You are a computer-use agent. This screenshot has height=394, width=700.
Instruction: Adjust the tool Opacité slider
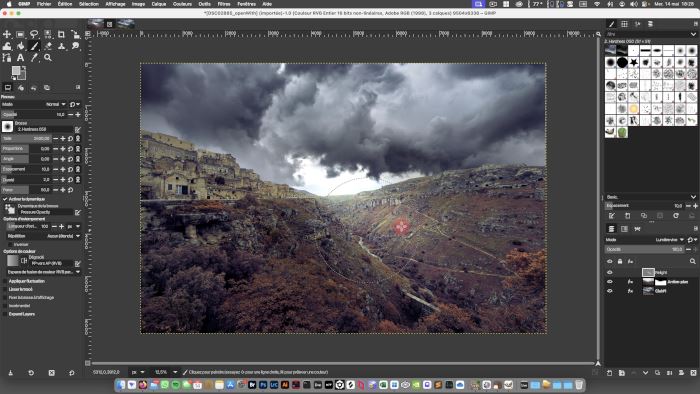(33, 115)
